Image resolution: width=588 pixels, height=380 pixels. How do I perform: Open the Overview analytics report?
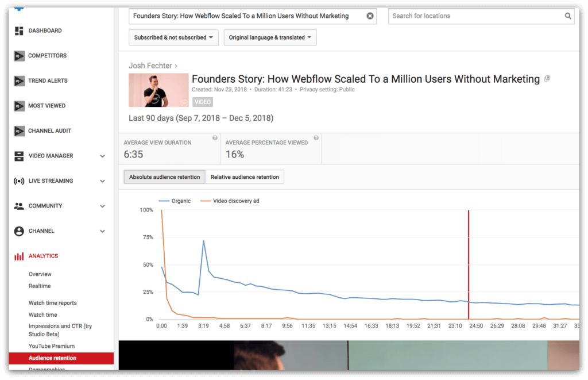[x=40, y=274]
